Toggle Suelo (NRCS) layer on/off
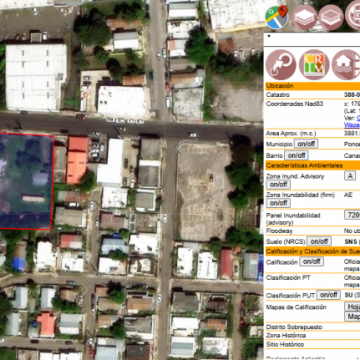 (319, 241)
